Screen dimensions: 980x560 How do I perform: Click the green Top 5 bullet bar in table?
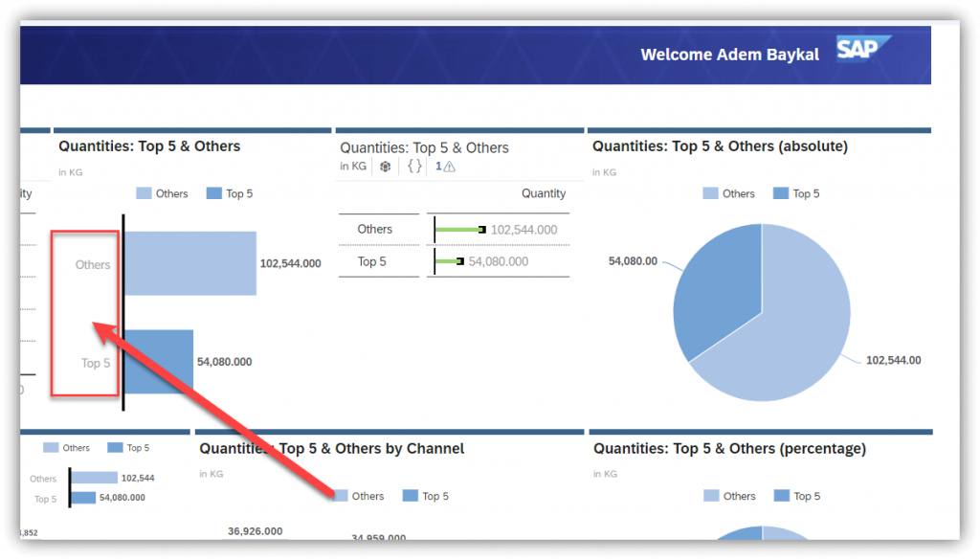pyautogui.click(x=450, y=261)
